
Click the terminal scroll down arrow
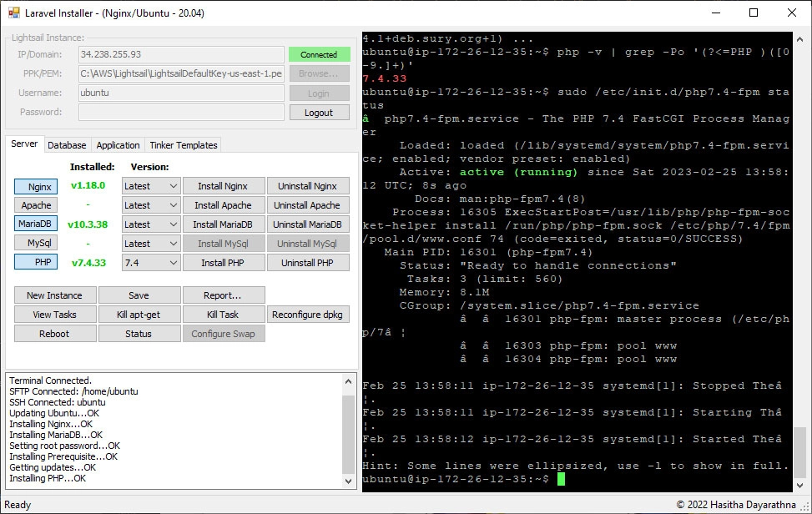tap(800, 485)
